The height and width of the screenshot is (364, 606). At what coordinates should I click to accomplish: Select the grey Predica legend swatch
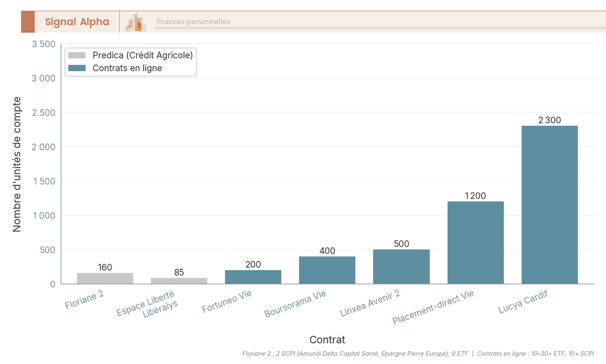[x=77, y=55]
